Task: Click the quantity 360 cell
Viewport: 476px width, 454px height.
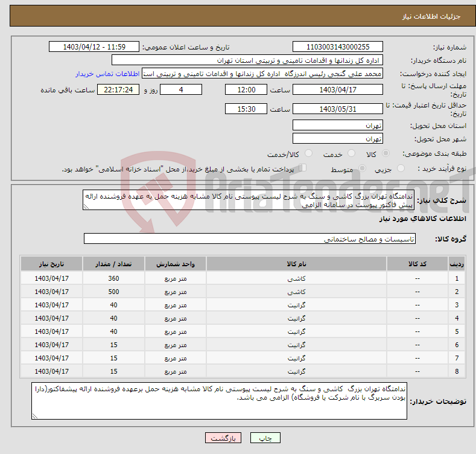Action: coord(113,278)
